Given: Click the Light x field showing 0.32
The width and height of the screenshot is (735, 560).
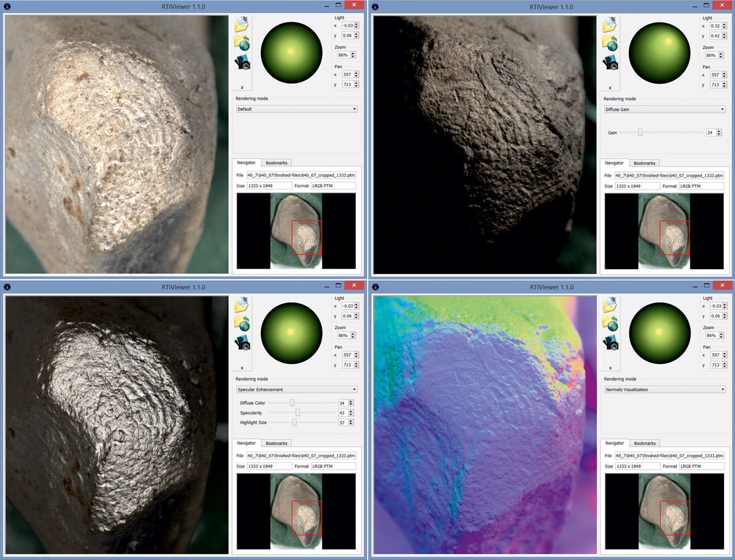Looking at the screenshot, I should pos(715,26).
